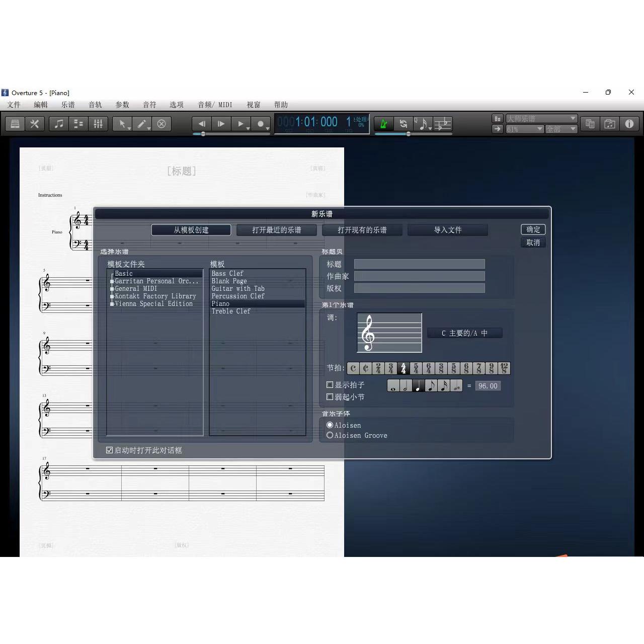Open the wrench and screwdriver tools icon
The height and width of the screenshot is (644, 644).
tap(35, 124)
